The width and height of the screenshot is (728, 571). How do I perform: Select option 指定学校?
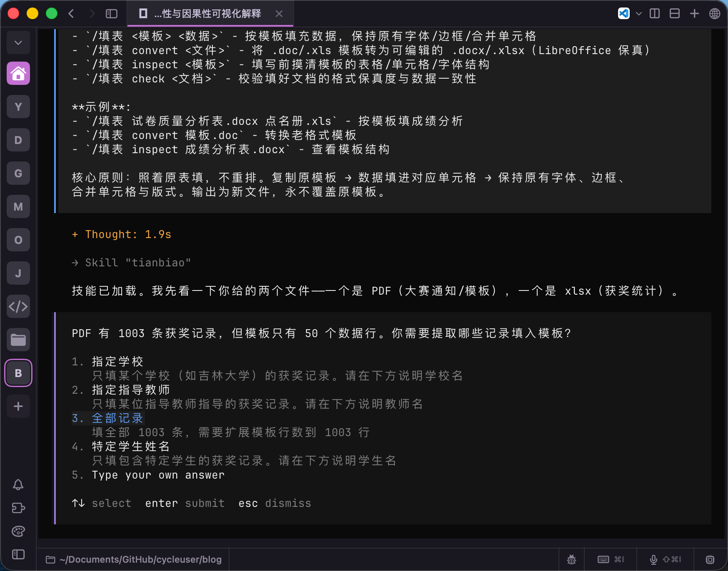pyautogui.click(x=117, y=361)
